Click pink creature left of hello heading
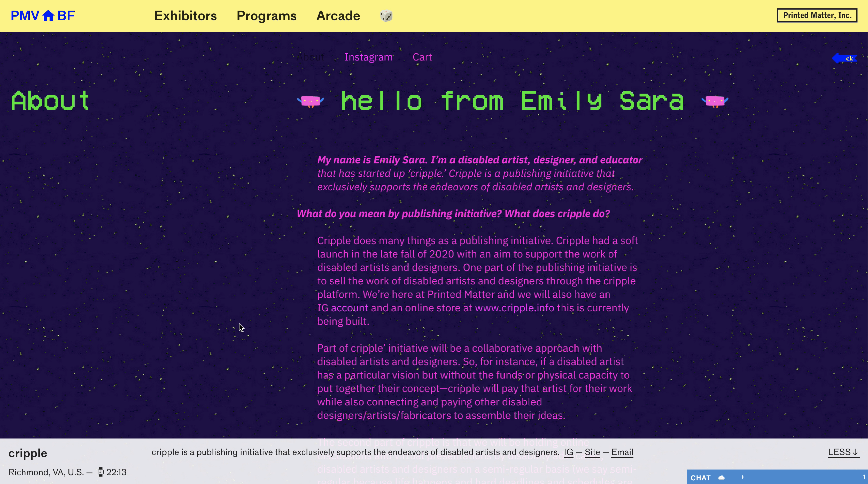This screenshot has height=484, width=868. tap(310, 101)
